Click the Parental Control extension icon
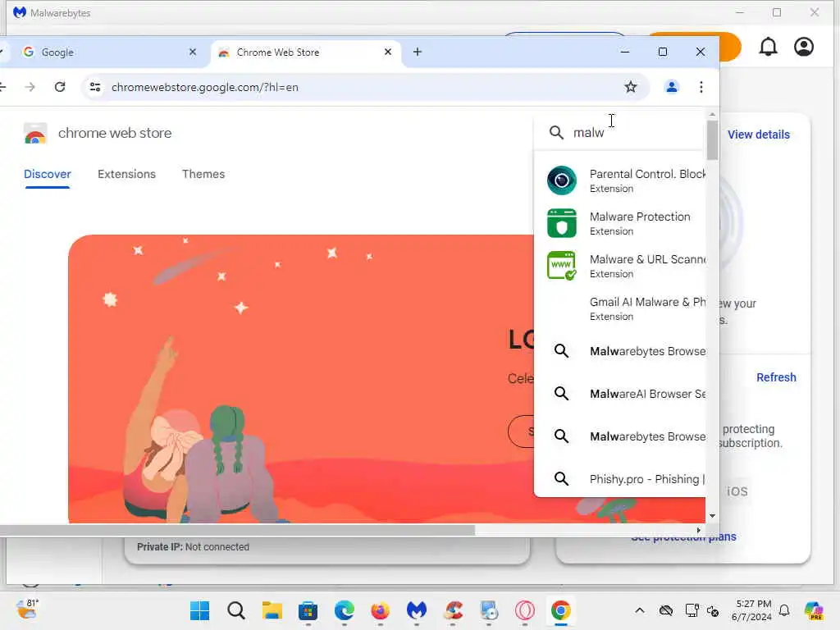The height and width of the screenshot is (630, 840). [x=561, y=180]
